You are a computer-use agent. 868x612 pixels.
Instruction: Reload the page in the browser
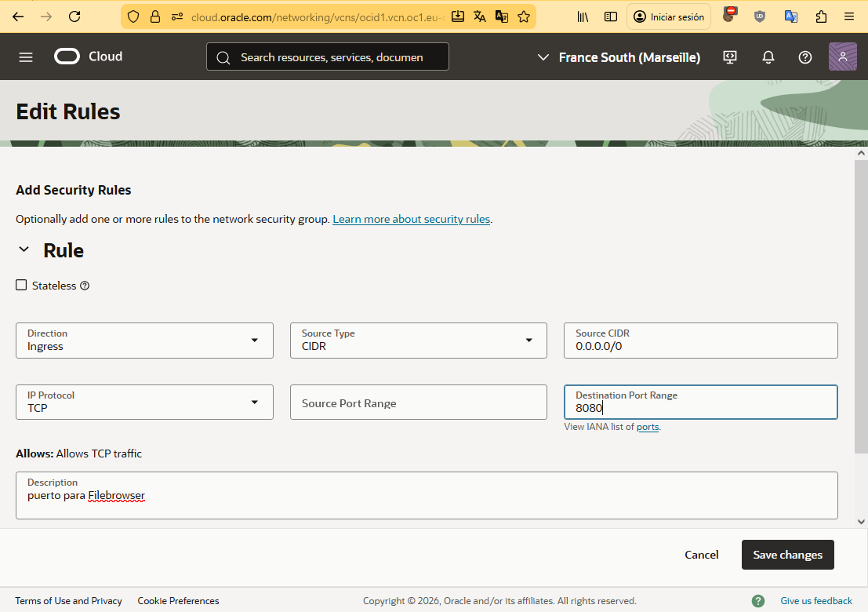pyautogui.click(x=74, y=16)
